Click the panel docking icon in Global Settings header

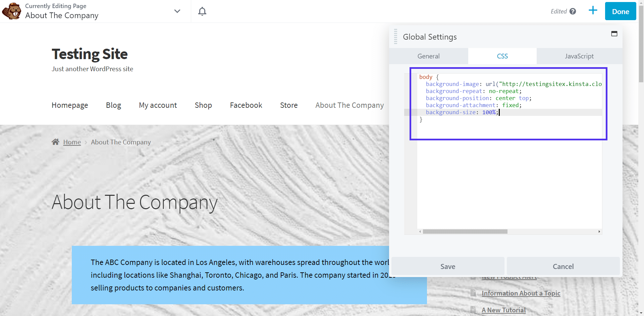coord(614,34)
